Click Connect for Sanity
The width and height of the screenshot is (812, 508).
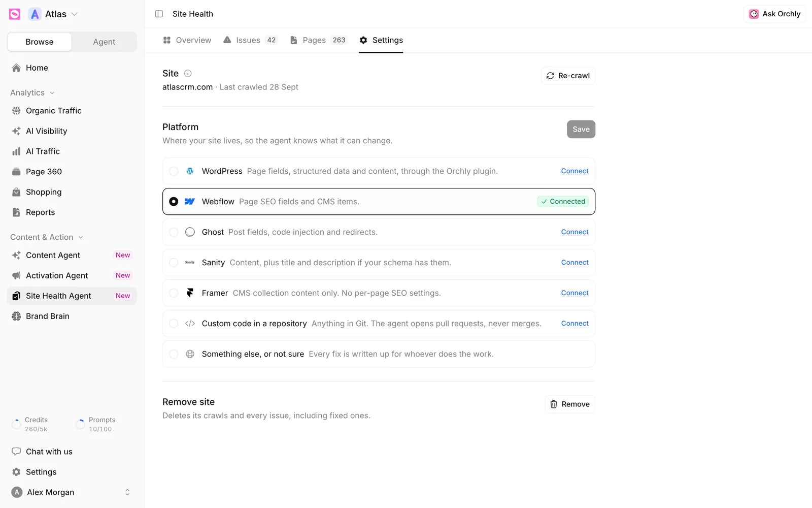tap(575, 263)
